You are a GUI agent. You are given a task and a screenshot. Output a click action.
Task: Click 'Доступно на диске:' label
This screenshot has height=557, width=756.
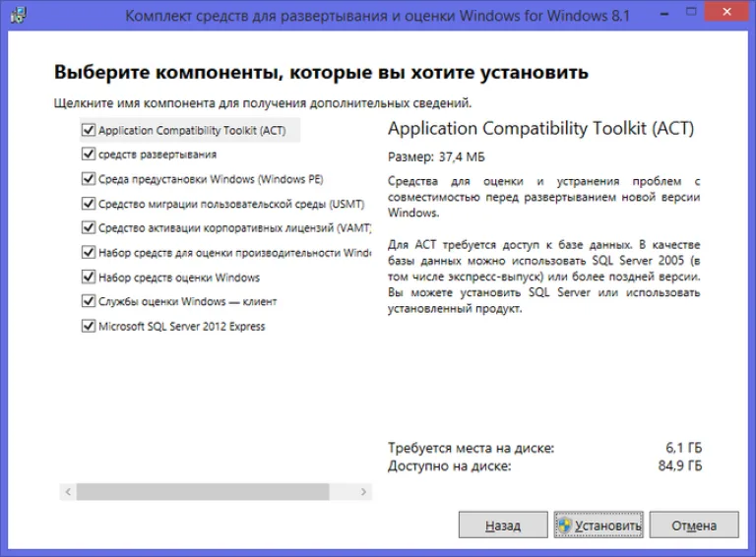[449, 465]
